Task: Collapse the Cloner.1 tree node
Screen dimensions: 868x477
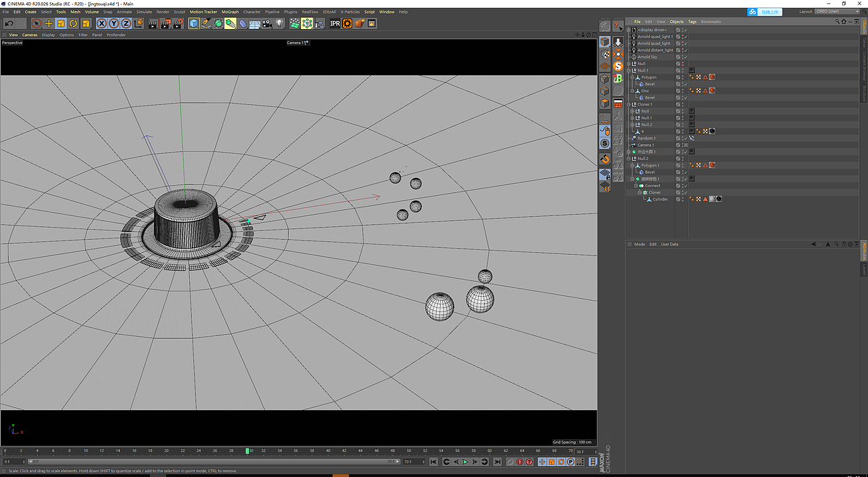Action: [629, 104]
